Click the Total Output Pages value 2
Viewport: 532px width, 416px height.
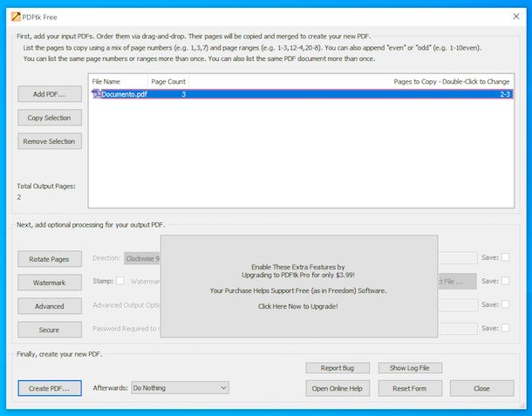point(19,197)
